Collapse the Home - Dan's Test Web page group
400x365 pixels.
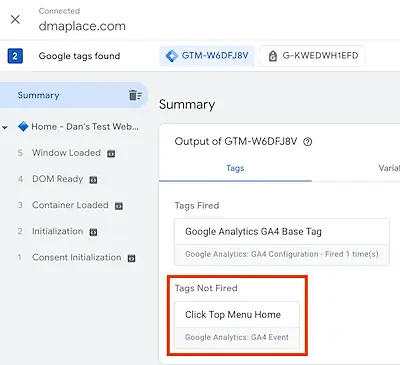pos(5,127)
